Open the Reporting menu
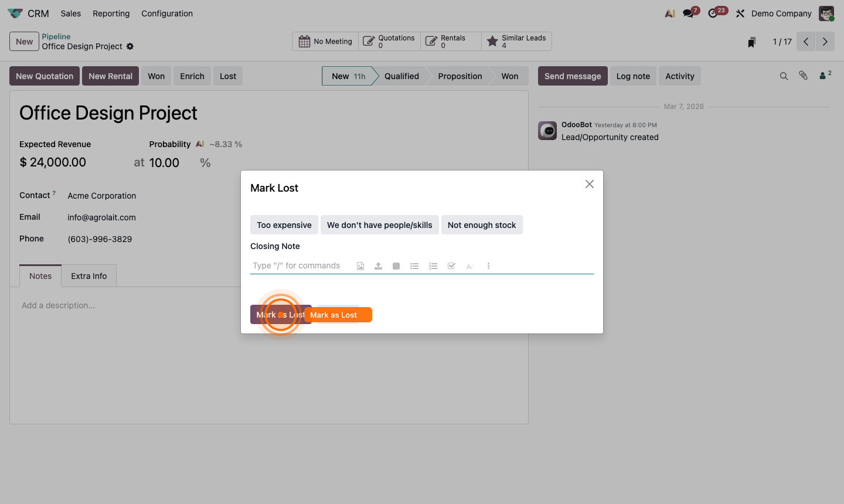844x504 pixels. point(111,13)
